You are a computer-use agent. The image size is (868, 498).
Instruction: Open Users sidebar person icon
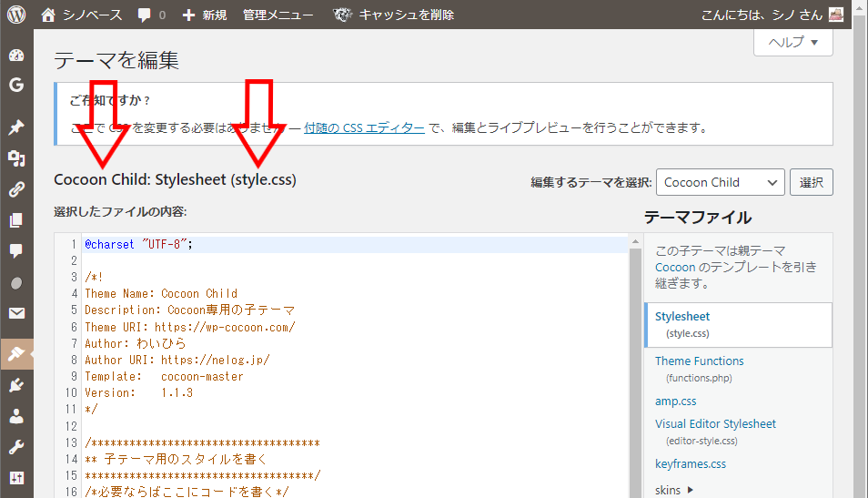16,416
